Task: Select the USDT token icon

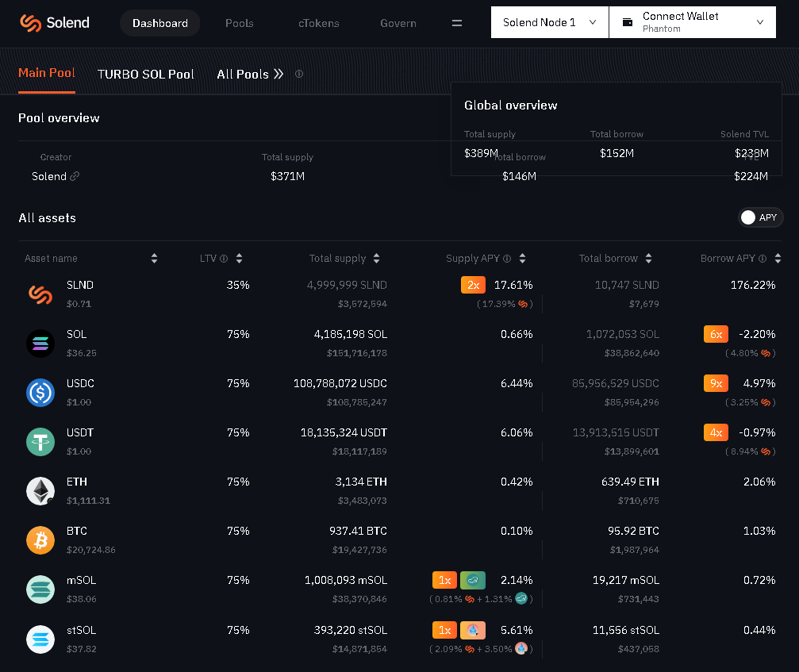Action: [40, 442]
